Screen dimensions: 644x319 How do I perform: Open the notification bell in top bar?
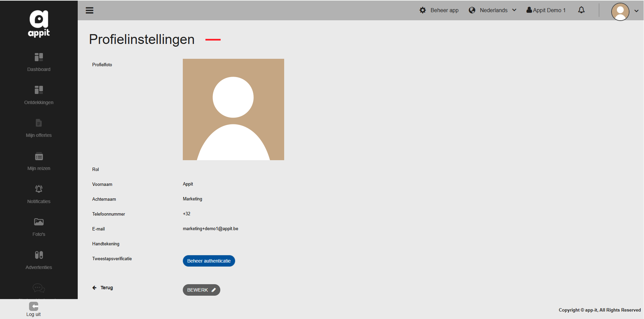coord(581,10)
